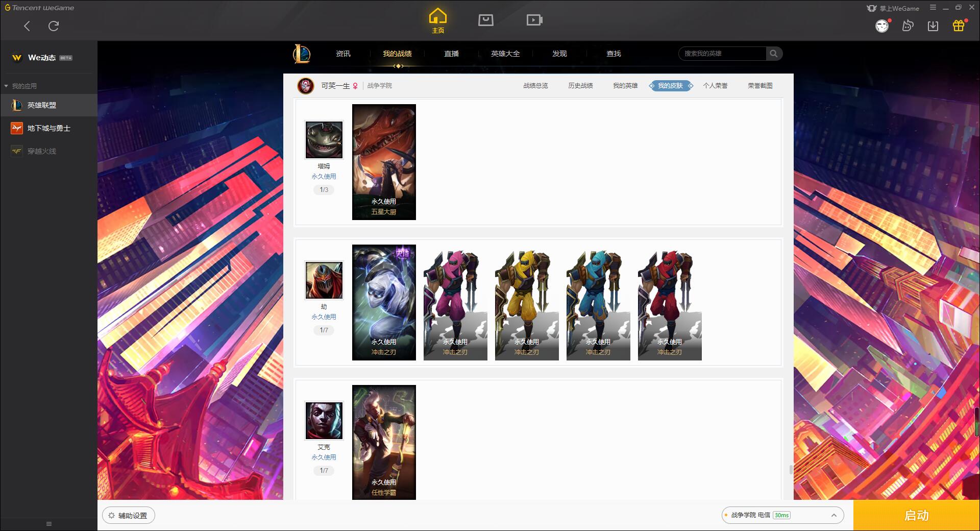The width and height of the screenshot is (980, 531).
Task: Open the gift box icon
Action: pyautogui.click(x=959, y=26)
